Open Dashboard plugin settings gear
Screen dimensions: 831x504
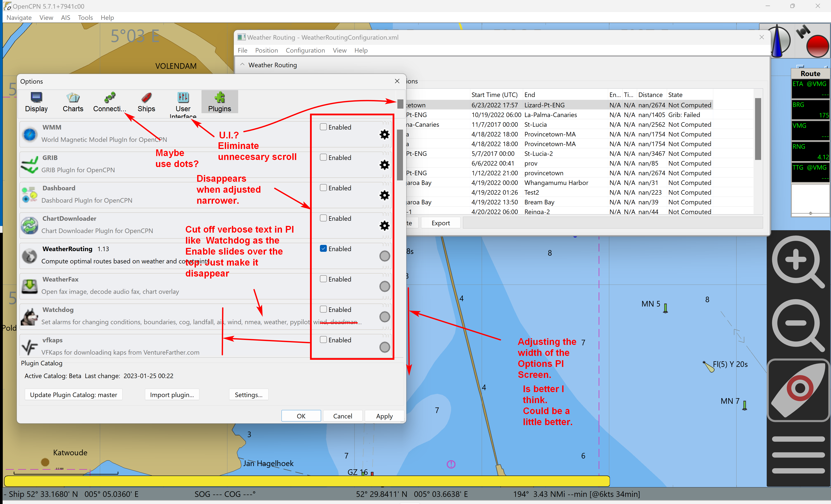point(384,195)
